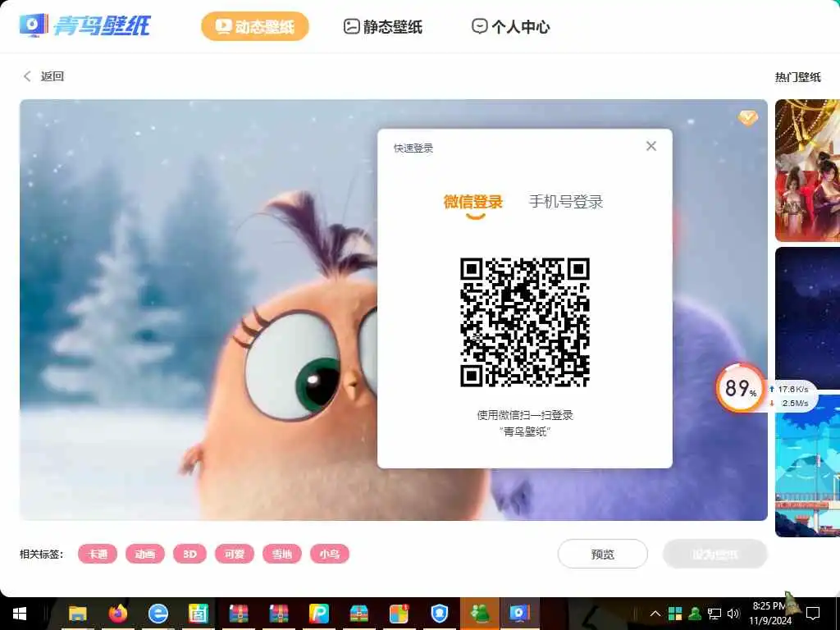Open the pixel art bridge wallpaper thumbnail

[807, 466]
